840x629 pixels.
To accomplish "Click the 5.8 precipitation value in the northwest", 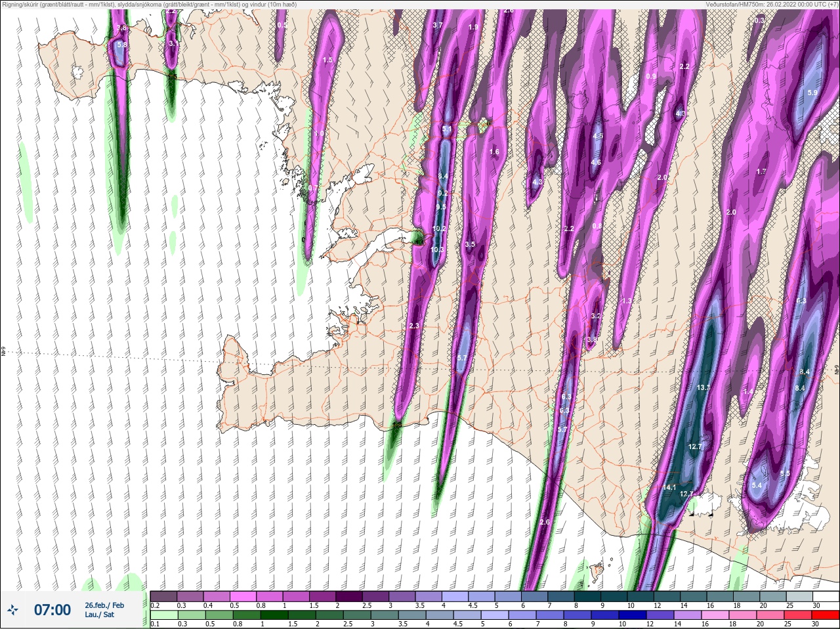I will point(121,45).
